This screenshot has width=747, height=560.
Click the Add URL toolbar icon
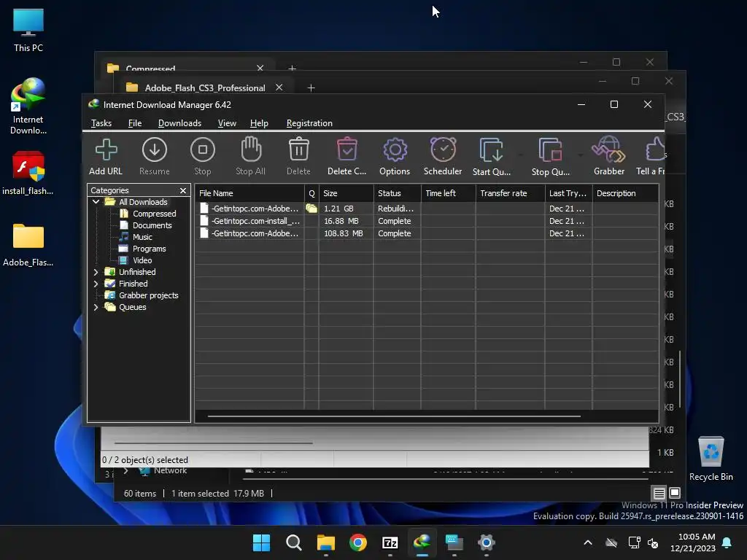106,156
